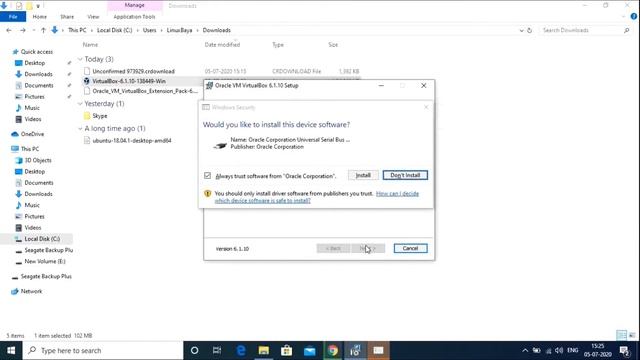Select the Manage contextual tab
The height and width of the screenshot is (360, 640).
pos(134,5)
